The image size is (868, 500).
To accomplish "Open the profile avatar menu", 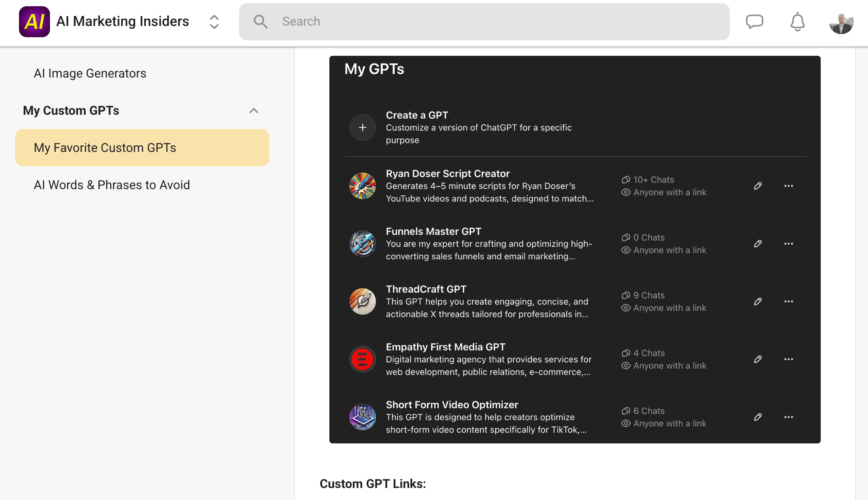I will 841,22.
